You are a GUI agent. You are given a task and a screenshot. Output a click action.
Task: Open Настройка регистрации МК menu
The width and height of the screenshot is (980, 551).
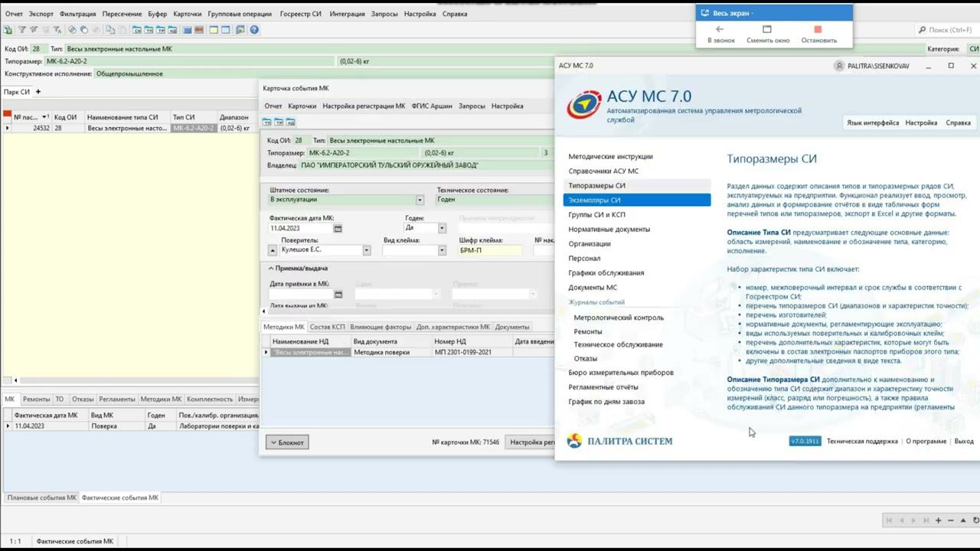(364, 106)
